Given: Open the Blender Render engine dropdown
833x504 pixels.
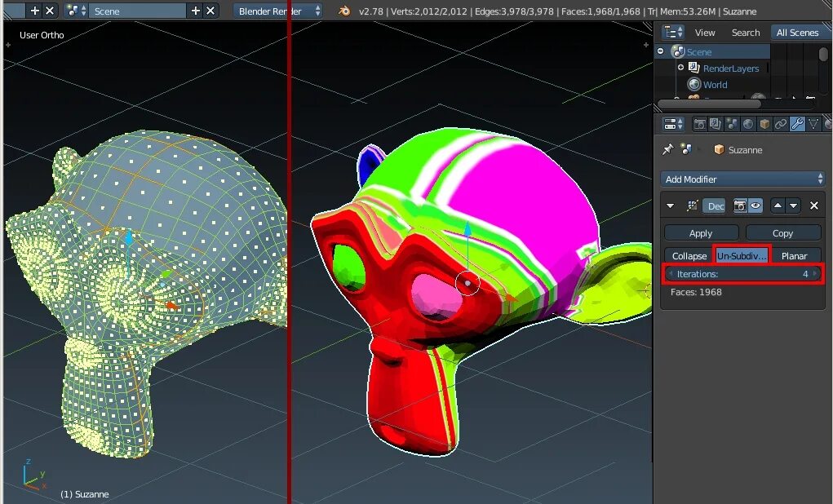Looking at the screenshot, I should [x=278, y=11].
